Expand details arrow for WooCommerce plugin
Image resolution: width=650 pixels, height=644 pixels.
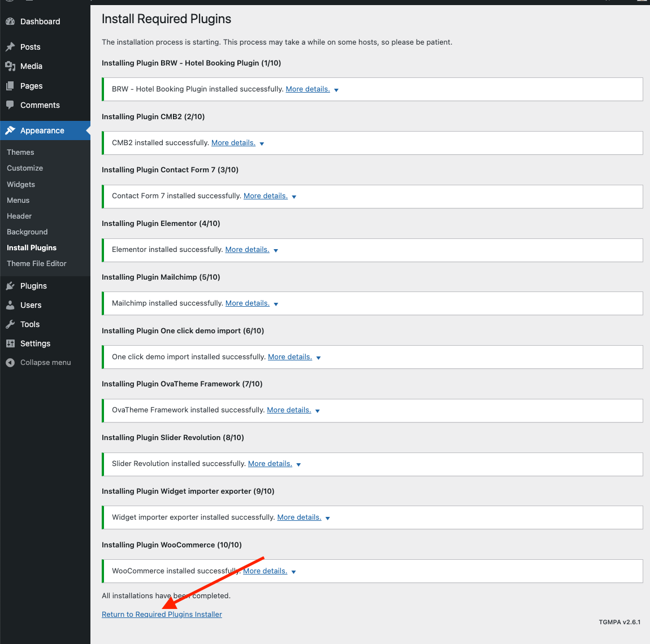click(x=294, y=572)
